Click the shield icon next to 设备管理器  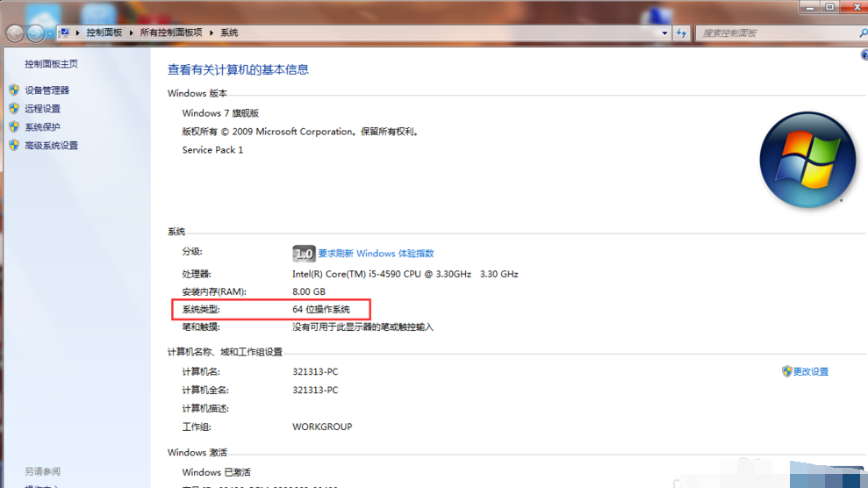(x=14, y=90)
